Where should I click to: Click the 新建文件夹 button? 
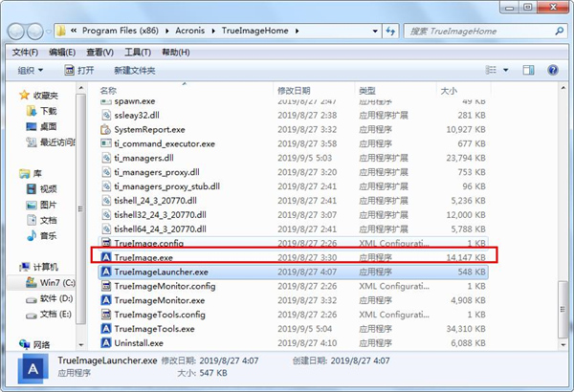click(135, 71)
